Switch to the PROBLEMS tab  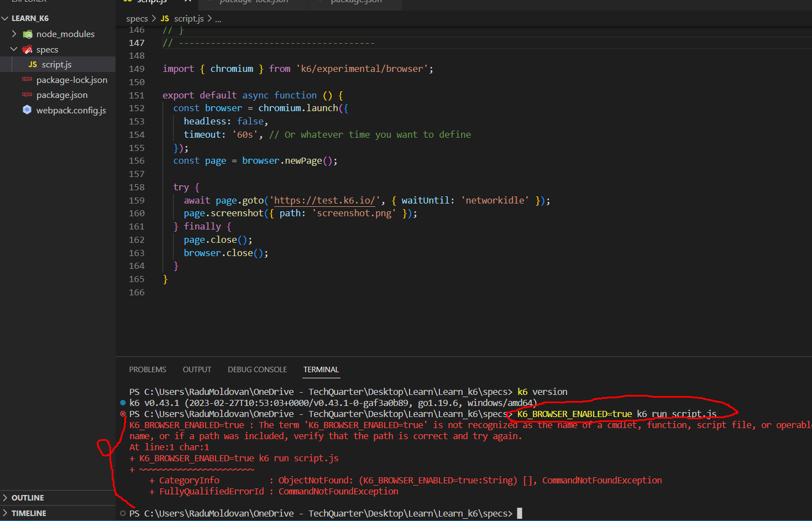click(x=148, y=369)
